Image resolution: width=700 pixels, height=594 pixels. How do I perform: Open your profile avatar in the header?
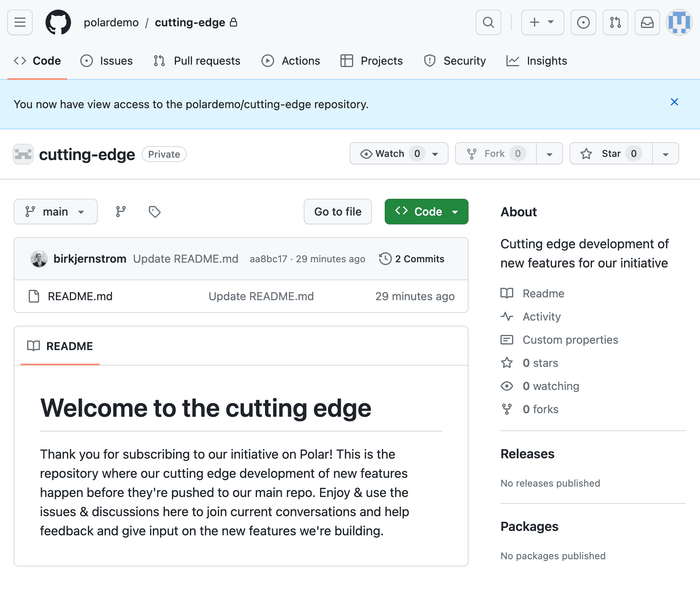[x=679, y=22]
